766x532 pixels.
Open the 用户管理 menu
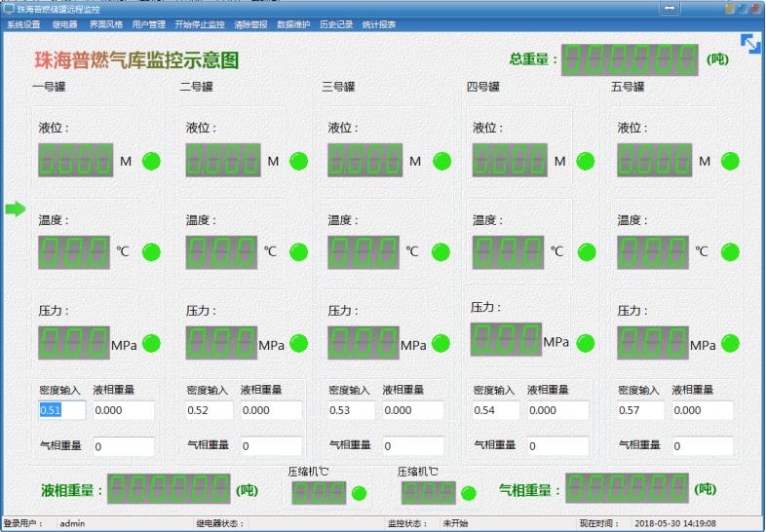pos(148,24)
